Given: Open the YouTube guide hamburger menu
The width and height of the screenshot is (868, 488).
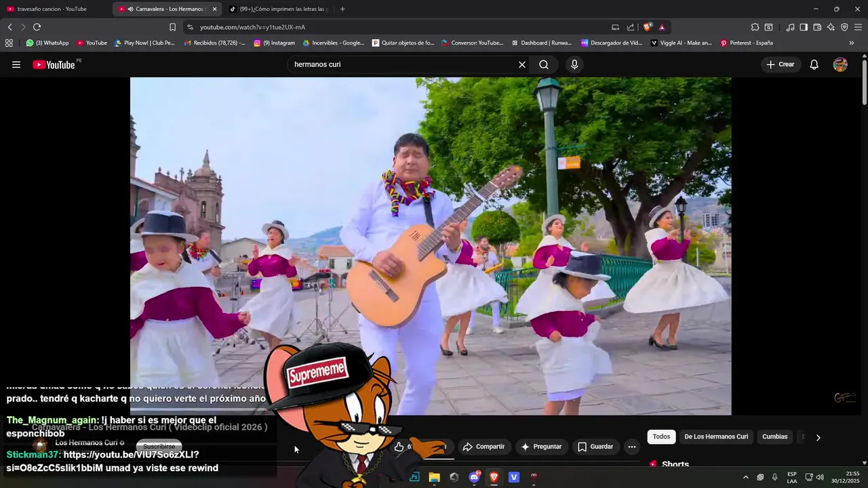Looking at the screenshot, I should 16,64.
